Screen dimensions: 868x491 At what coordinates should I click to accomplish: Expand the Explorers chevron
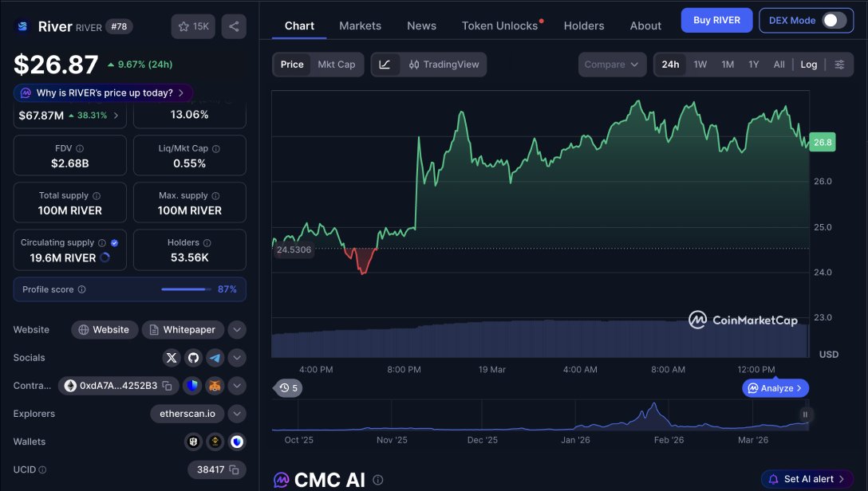coord(237,414)
